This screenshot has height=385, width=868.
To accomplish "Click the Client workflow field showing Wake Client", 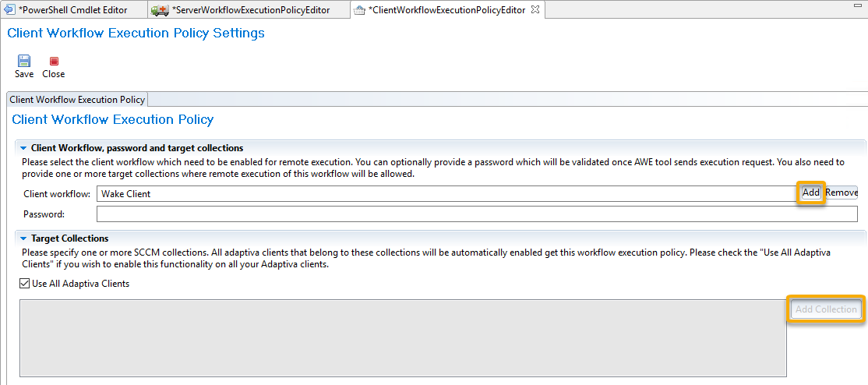I will click(x=447, y=194).
